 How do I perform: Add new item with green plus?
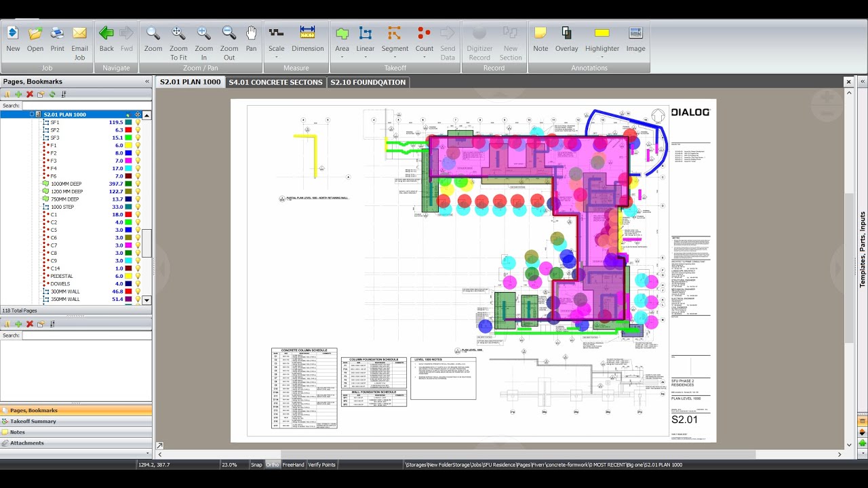tap(18, 94)
